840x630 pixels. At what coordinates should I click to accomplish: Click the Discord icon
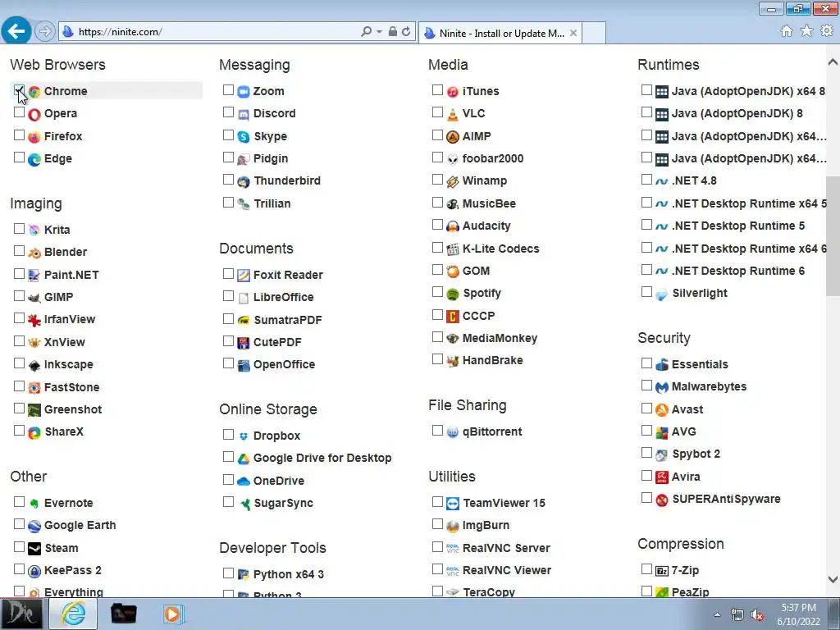[x=243, y=114]
